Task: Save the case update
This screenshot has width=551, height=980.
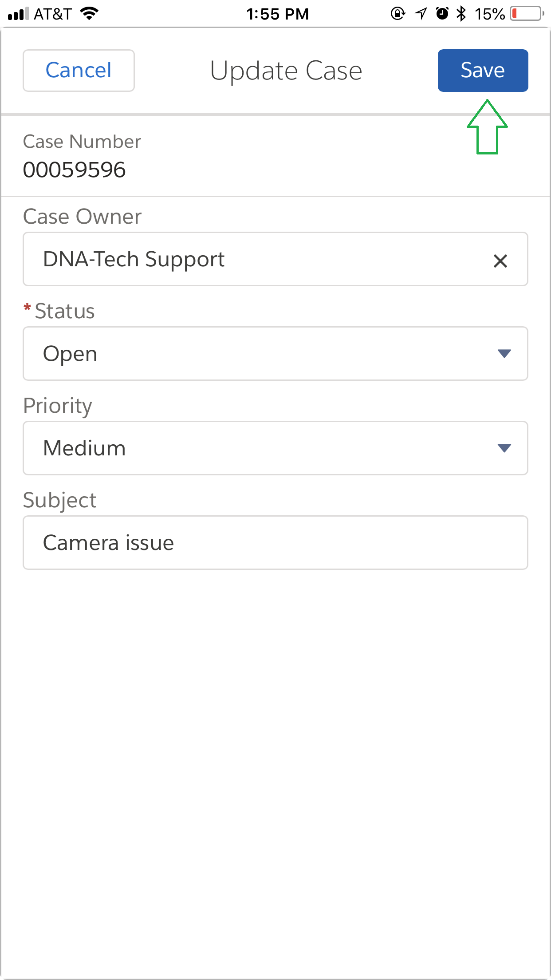Action: (x=483, y=71)
